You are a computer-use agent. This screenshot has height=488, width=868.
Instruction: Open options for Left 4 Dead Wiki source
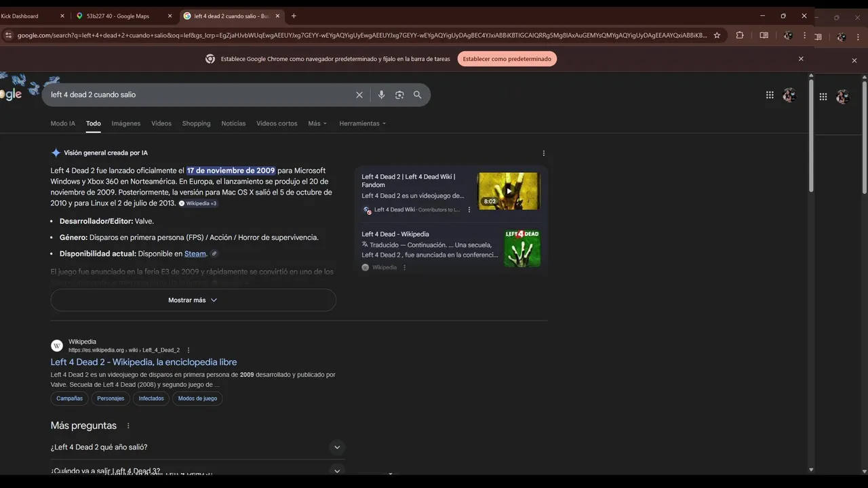coord(469,210)
